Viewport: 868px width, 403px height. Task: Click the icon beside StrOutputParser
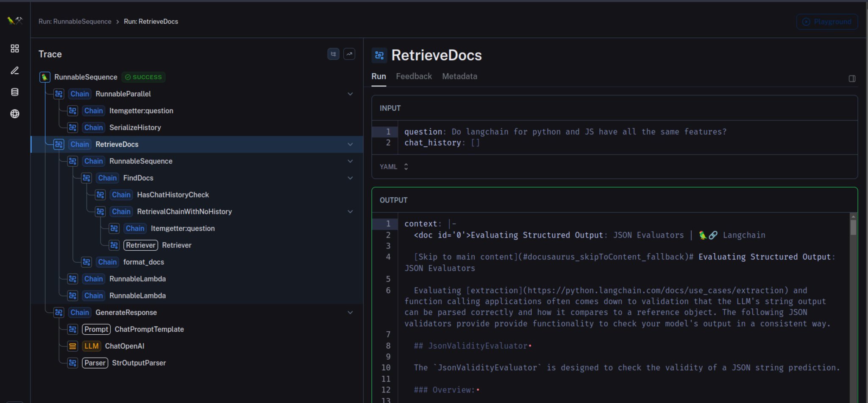pyautogui.click(x=73, y=363)
